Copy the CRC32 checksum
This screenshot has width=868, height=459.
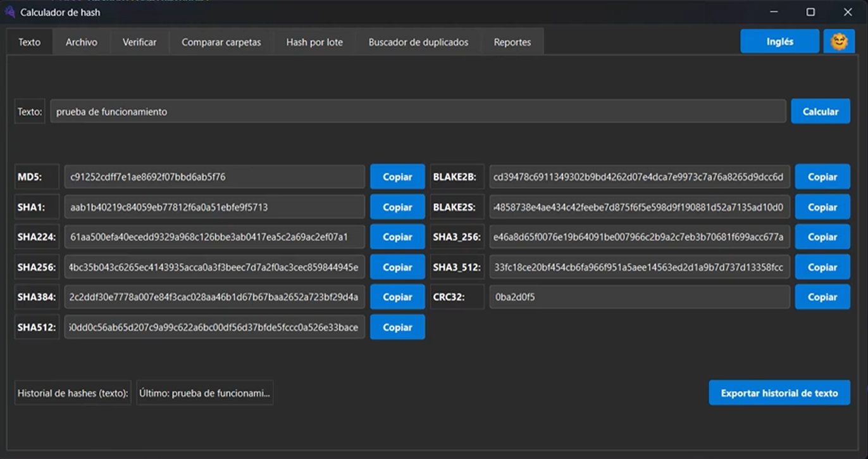click(822, 297)
